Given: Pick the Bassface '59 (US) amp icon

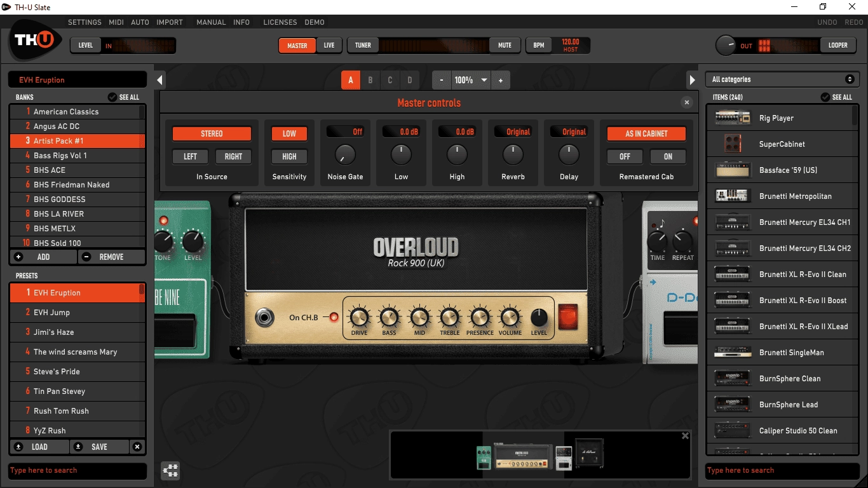Looking at the screenshot, I should pyautogui.click(x=732, y=170).
